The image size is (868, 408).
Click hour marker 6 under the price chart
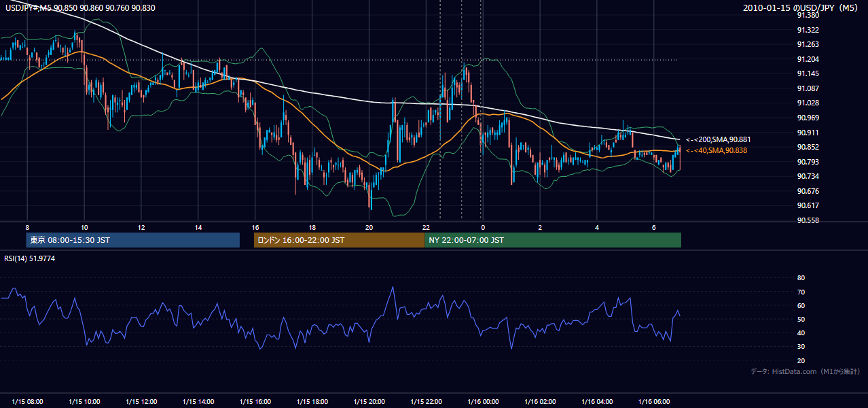tap(654, 227)
